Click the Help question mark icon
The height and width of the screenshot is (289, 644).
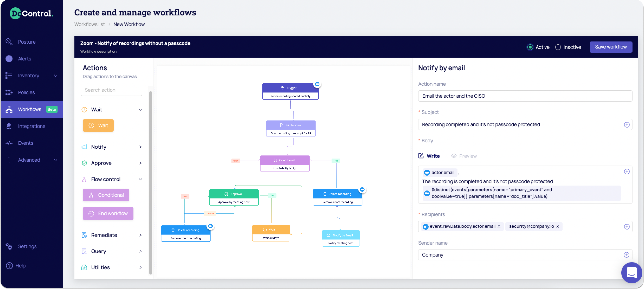point(9,266)
